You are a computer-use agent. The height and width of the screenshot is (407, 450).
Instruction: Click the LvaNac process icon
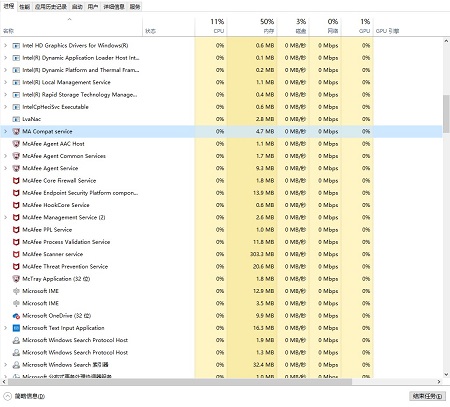tap(16, 119)
